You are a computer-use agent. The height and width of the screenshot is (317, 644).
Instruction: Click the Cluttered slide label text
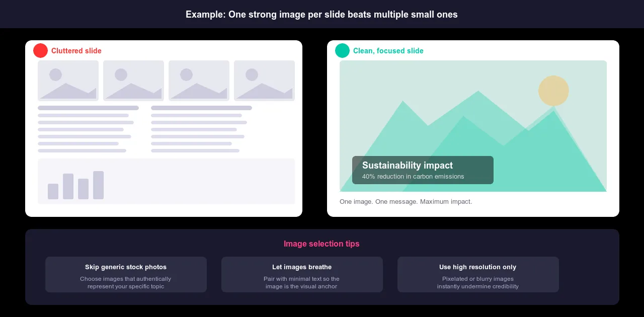coord(76,51)
